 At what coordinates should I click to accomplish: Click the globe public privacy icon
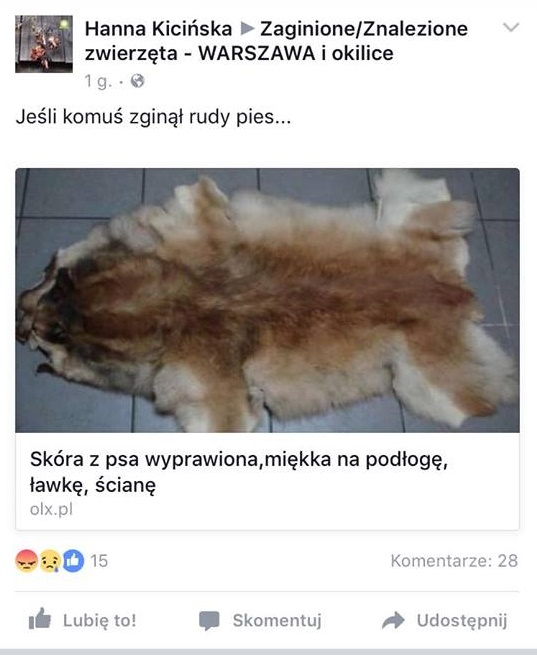pos(137,81)
